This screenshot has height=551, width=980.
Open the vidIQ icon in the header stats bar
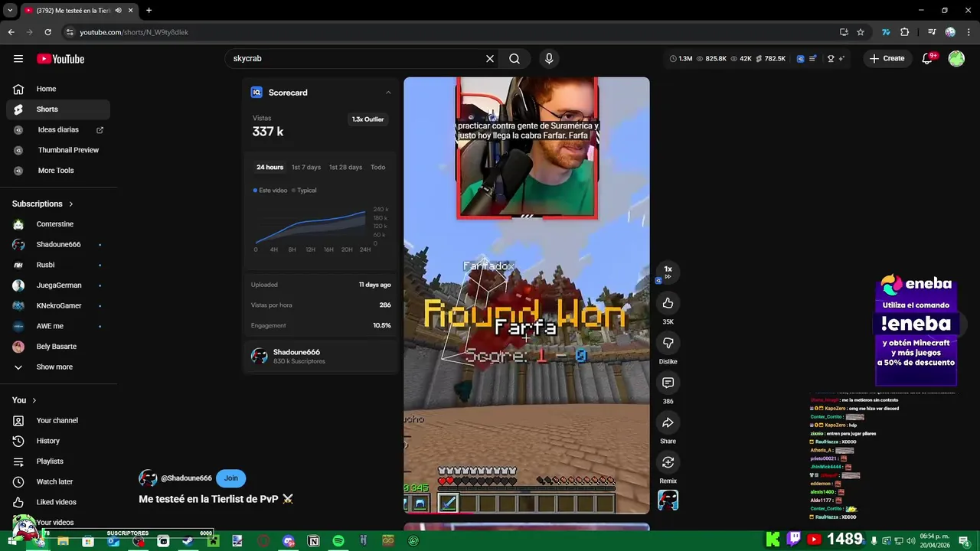tap(801, 58)
